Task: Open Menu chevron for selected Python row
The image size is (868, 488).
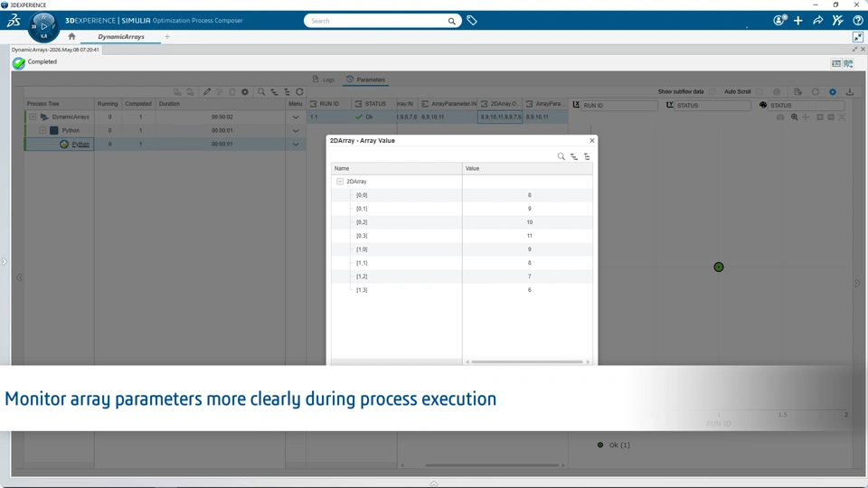Action: pyautogui.click(x=296, y=145)
